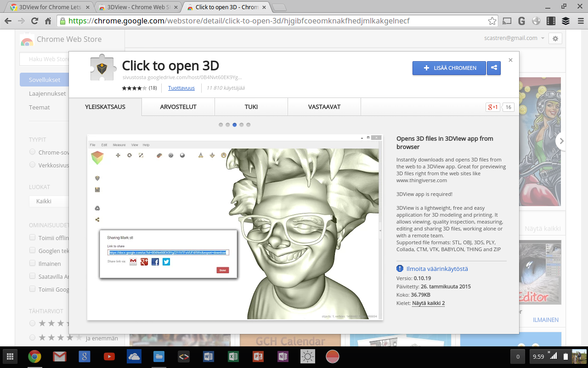Open the (18) star ratings
This screenshot has height=368, width=588.
click(139, 88)
